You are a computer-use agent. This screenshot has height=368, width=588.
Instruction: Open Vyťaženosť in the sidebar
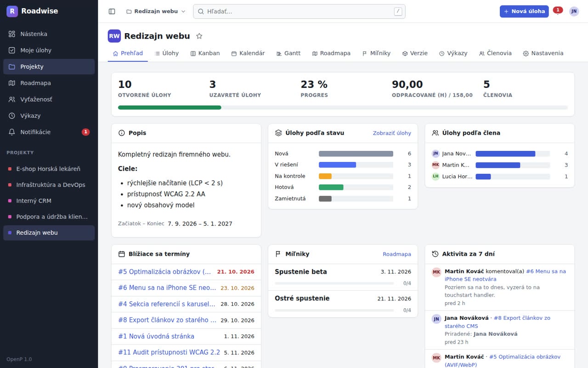(49, 99)
